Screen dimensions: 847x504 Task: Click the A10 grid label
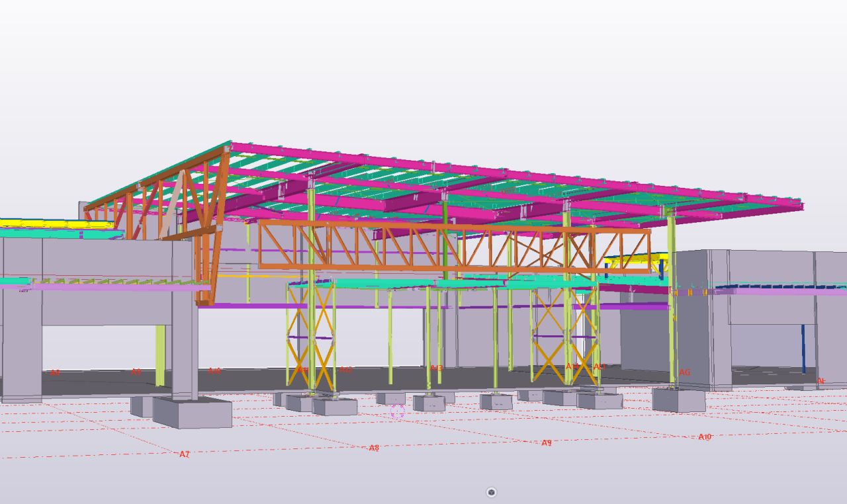705,437
